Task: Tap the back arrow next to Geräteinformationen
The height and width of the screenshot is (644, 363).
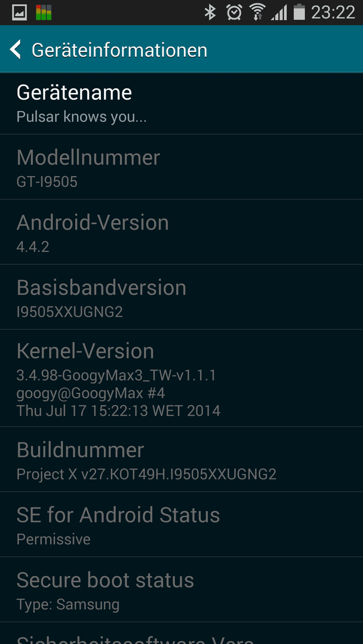Action: pyautogui.click(x=15, y=49)
